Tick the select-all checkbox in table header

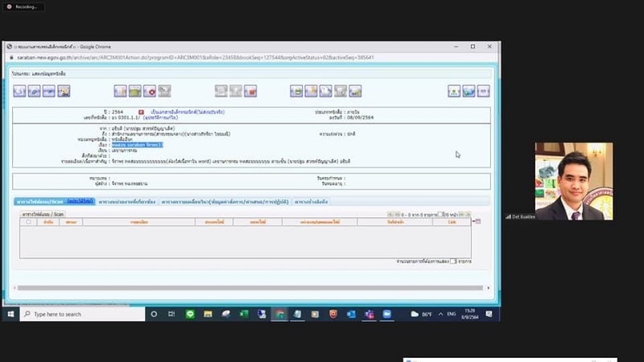[29, 221]
